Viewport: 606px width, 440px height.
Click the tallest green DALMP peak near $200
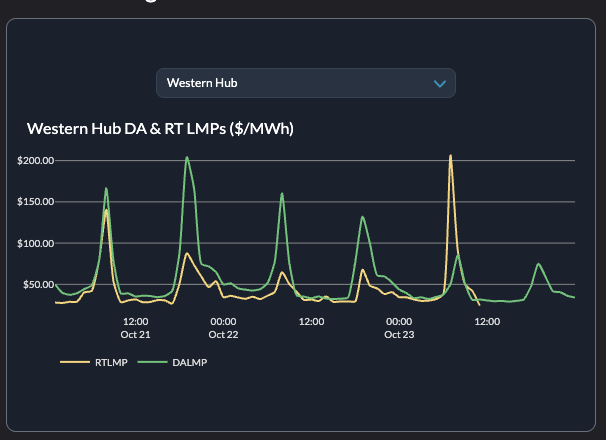point(187,158)
